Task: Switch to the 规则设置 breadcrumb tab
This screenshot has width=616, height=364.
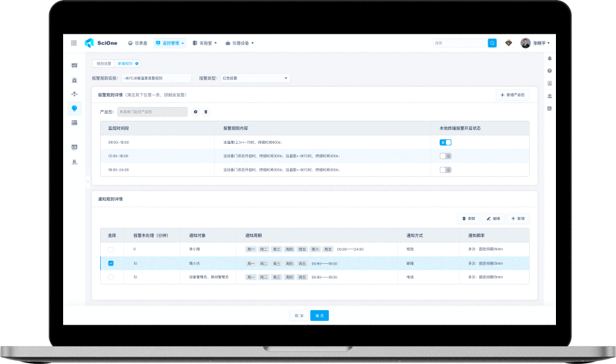Action: (104, 63)
